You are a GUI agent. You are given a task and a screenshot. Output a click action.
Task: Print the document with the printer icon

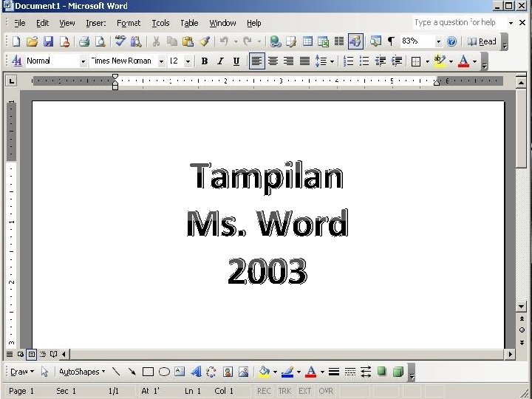click(x=84, y=41)
